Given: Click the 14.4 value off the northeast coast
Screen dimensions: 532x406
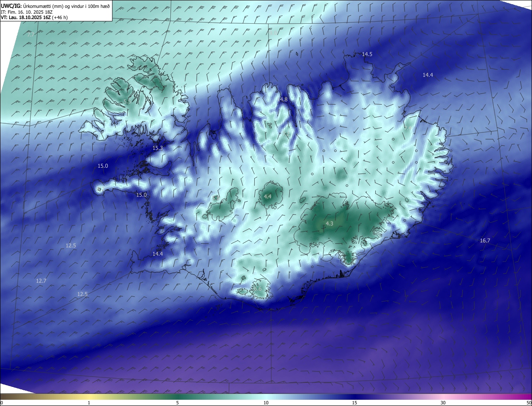Looking at the screenshot, I should (428, 75).
